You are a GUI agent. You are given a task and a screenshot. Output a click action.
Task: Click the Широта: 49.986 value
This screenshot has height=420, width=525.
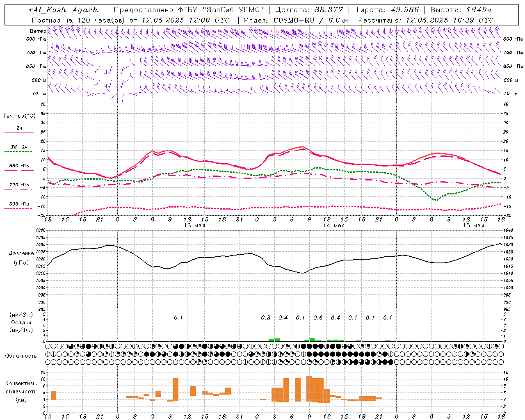pyautogui.click(x=386, y=10)
